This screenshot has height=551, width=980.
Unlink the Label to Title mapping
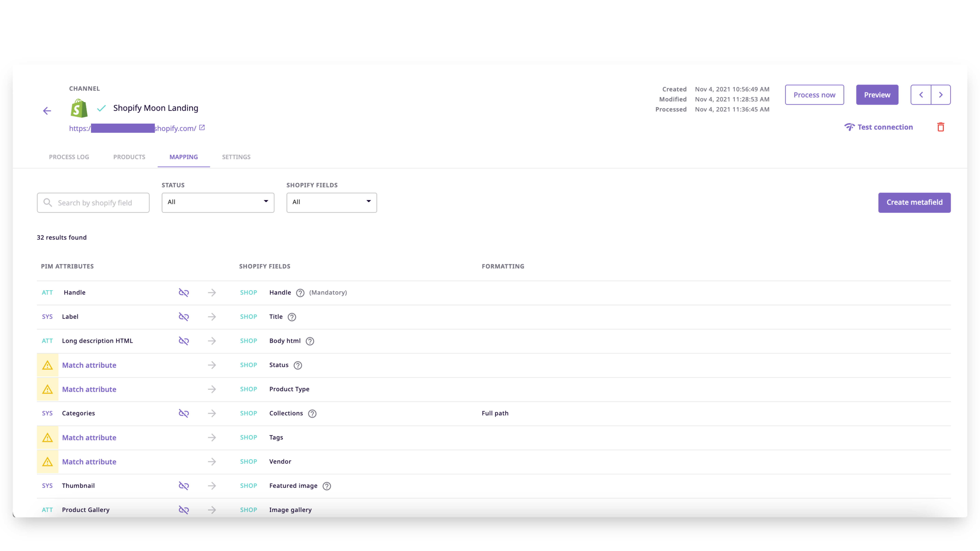coord(184,317)
